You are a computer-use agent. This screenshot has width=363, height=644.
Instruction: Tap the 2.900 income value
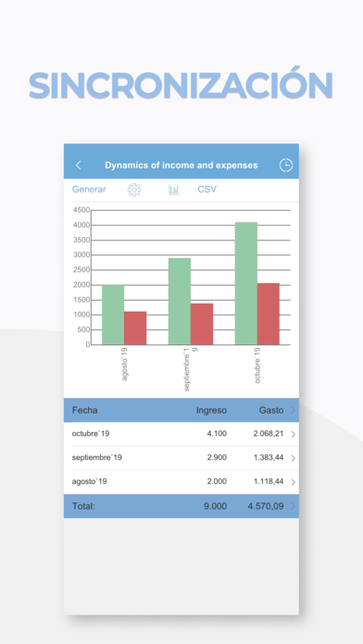pyautogui.click(x=217, y=457)
